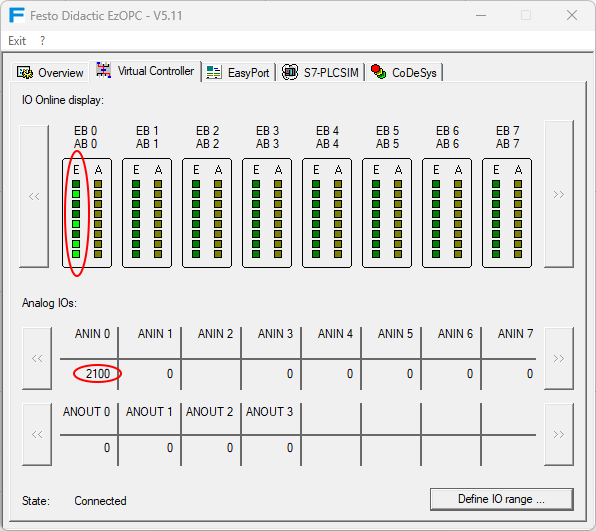Toggle EB 4 top input LED

316,184
